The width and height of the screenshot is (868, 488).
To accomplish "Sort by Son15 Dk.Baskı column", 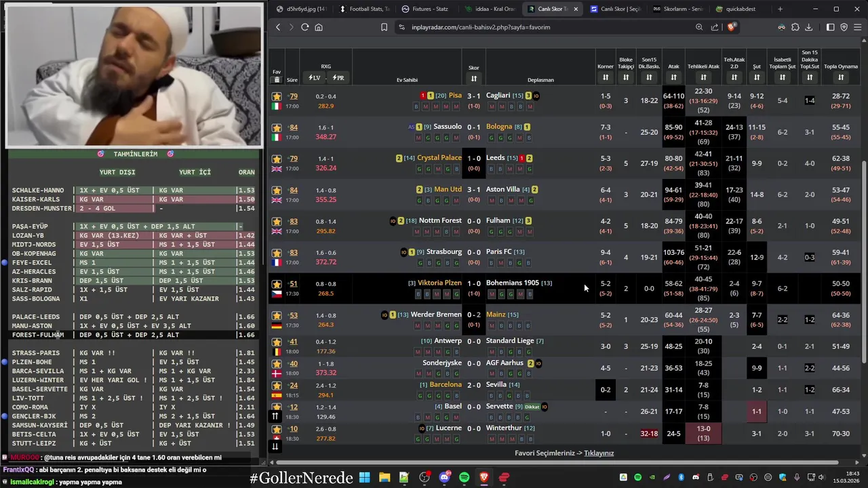I will click(650, 77).
